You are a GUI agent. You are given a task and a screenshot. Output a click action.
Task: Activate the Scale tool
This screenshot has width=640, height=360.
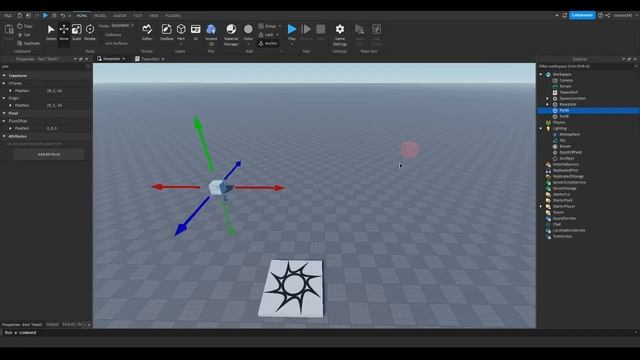77,32
